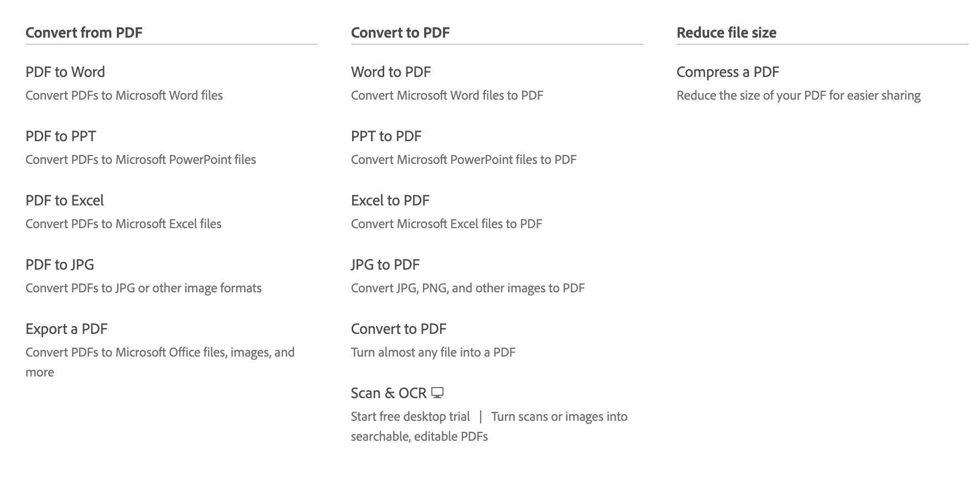The height and width of the screenshot is (495, 980).
Task: Open the PPT to PDF tool
Action: click(386, 136)
